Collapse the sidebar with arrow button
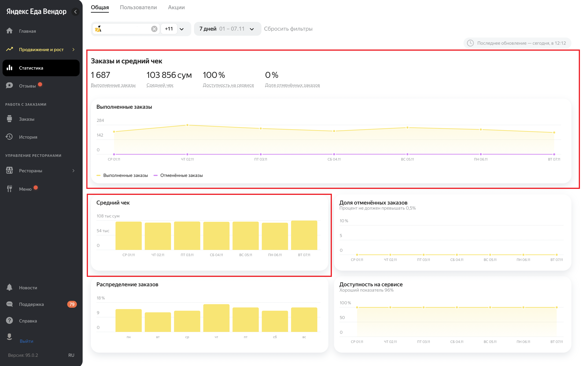 [x=75, y=12]
